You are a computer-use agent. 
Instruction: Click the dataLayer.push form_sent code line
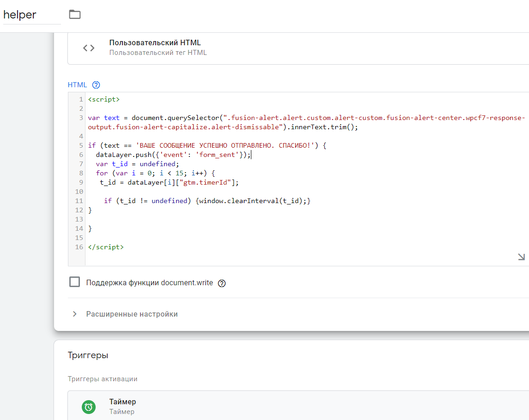(173, 155)
